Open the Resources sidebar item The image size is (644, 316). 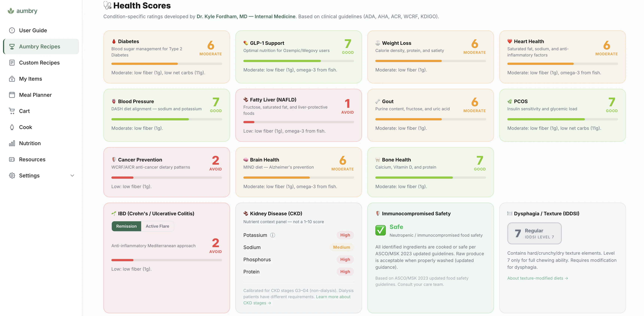pos(32,160)
